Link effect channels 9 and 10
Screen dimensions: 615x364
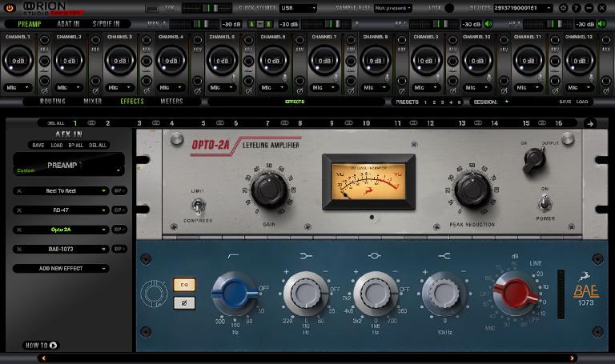[x=348, y=123]
